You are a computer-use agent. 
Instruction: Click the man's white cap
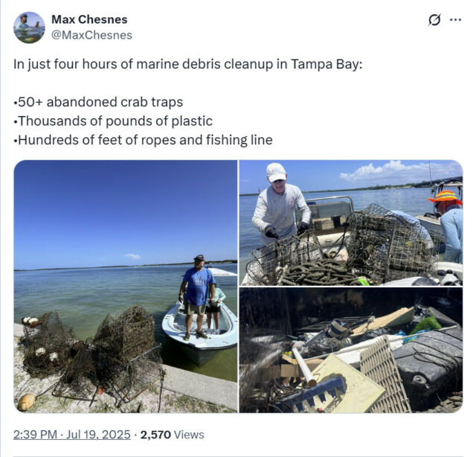(276, 172)
